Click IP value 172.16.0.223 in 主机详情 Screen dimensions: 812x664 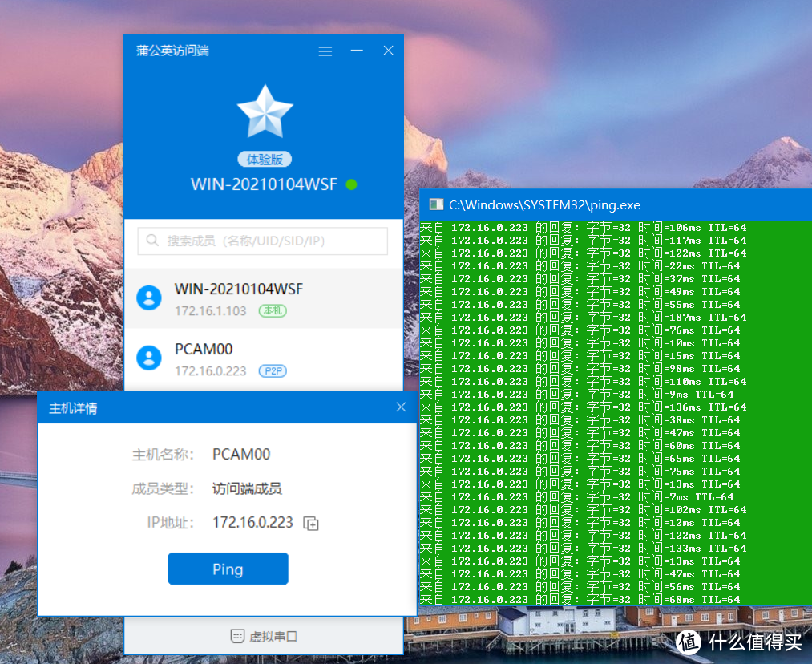point(252,522)
